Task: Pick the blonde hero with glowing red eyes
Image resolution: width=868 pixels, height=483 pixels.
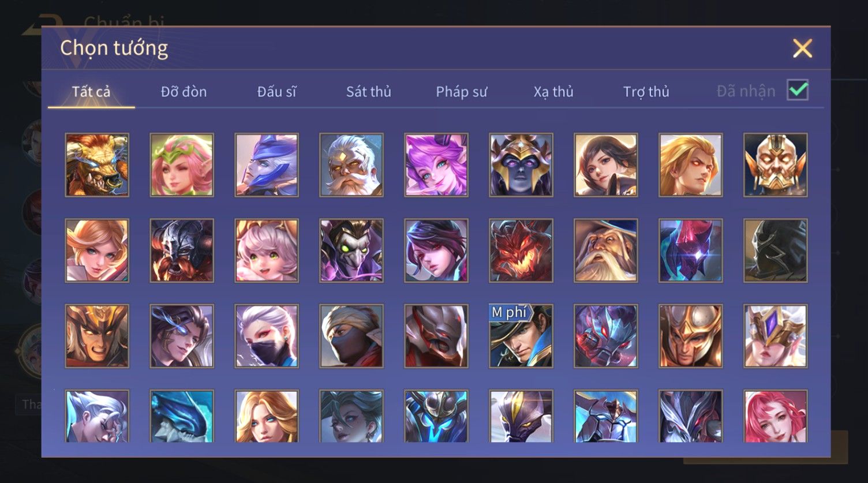Action: (691, 165)
